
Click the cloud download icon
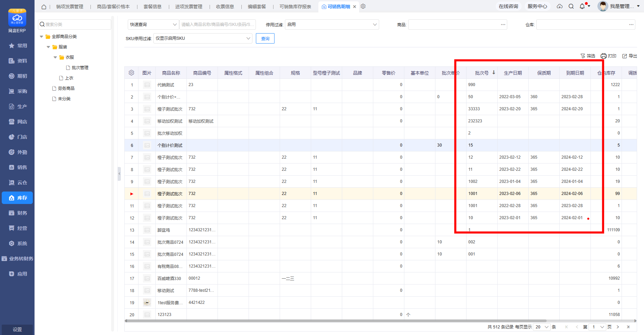coord(560,6)
